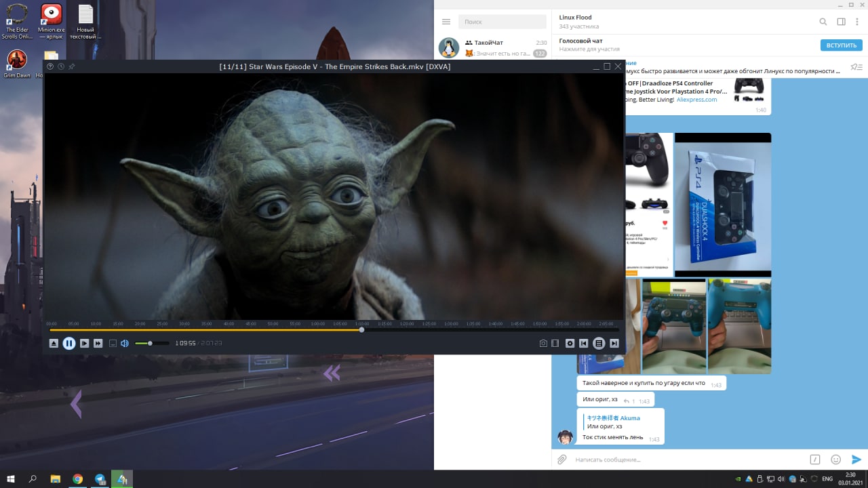The width and height of the screenshot is (868, 488).
Task: Open the Новый текстовый document icon
Action: coord(85,21)
